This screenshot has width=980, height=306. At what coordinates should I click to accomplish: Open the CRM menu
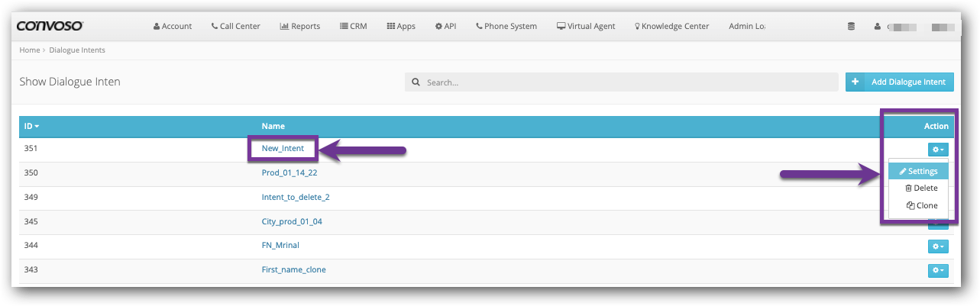354,26
